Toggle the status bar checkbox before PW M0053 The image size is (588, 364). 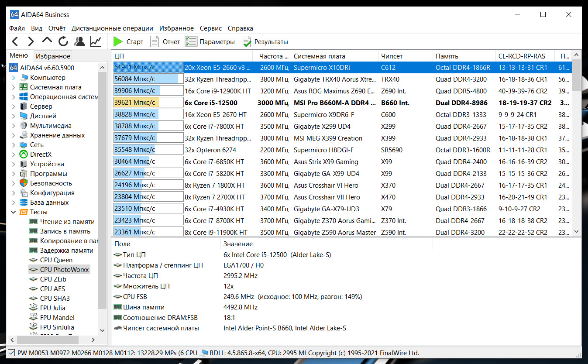tap(12, 353)
